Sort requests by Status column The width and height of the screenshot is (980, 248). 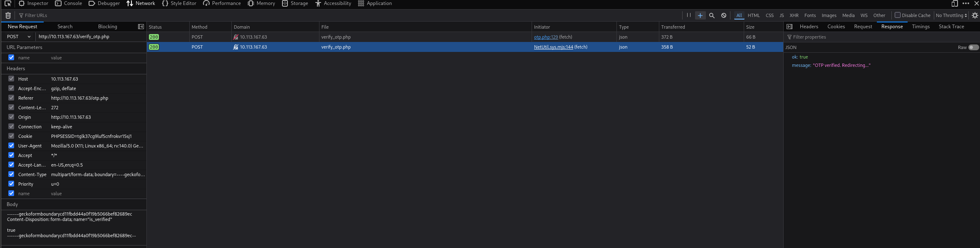(168, 27)
